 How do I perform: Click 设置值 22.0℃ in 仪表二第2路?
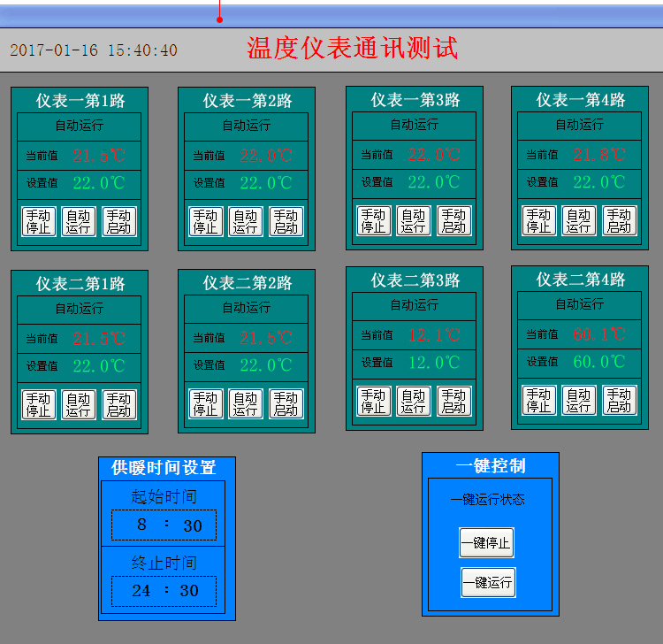point(266,365)
